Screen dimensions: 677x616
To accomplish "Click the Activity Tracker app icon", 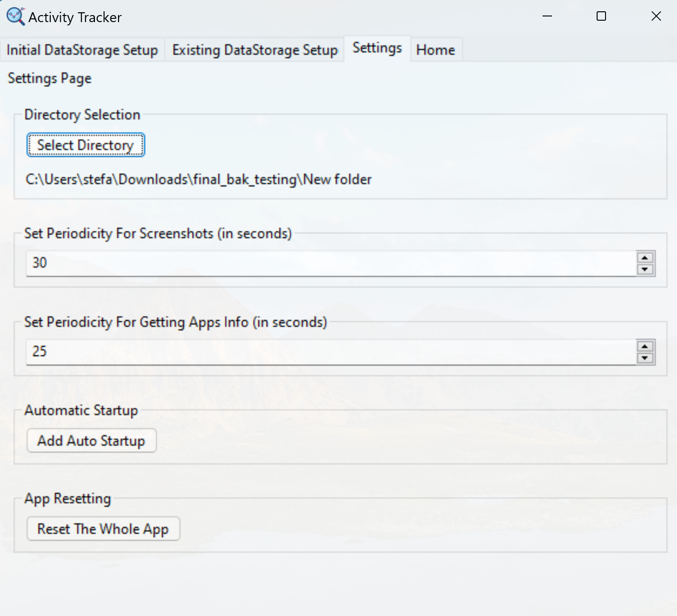I will (16, 16).
